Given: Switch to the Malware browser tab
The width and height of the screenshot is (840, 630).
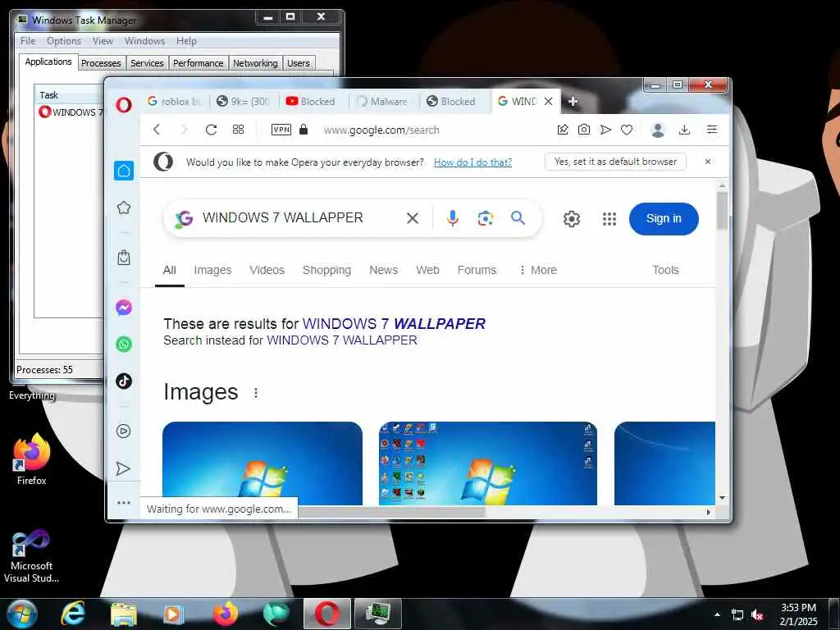Looking at the screenshot, I should pyautogui.click(x=382, y=101).
